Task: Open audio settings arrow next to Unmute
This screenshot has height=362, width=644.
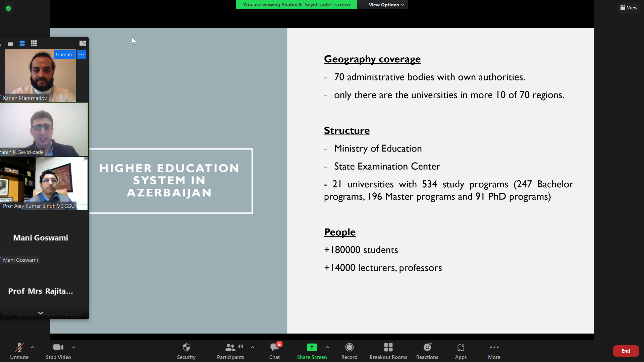Action: pyautogui.click(x=33, y=347)
